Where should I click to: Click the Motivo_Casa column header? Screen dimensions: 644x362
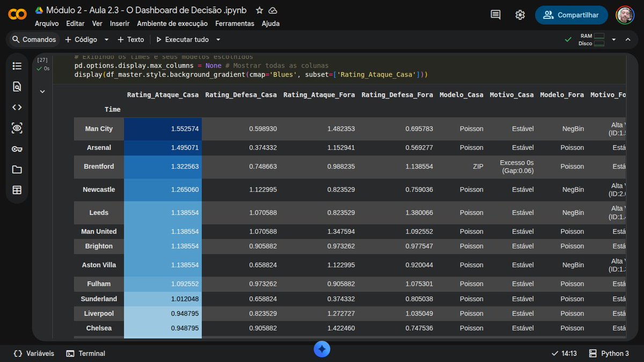[x=512, y=95]
